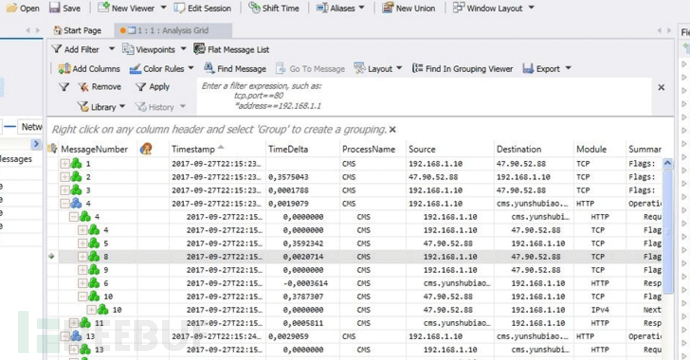The height and width of the screenshot is (360, 690).
Task: Click the Save icon in top toolbar
Action: 55,7
